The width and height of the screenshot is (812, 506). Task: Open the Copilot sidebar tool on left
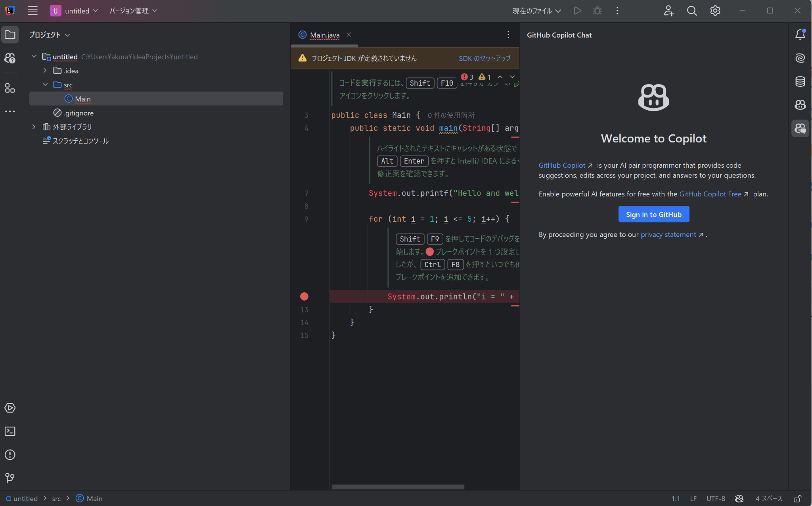click(x=10, y=58)
